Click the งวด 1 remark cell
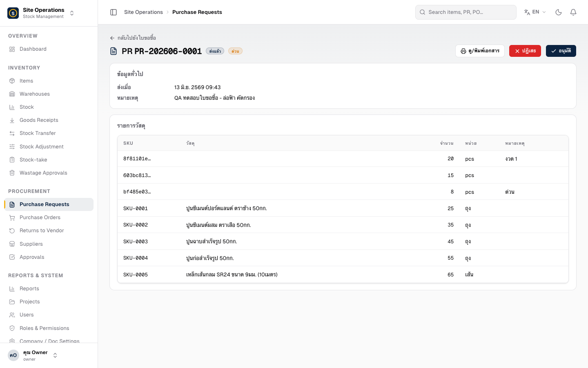This screenshot has width=588, height=368. pyautogui.click(x=511, y=159)
